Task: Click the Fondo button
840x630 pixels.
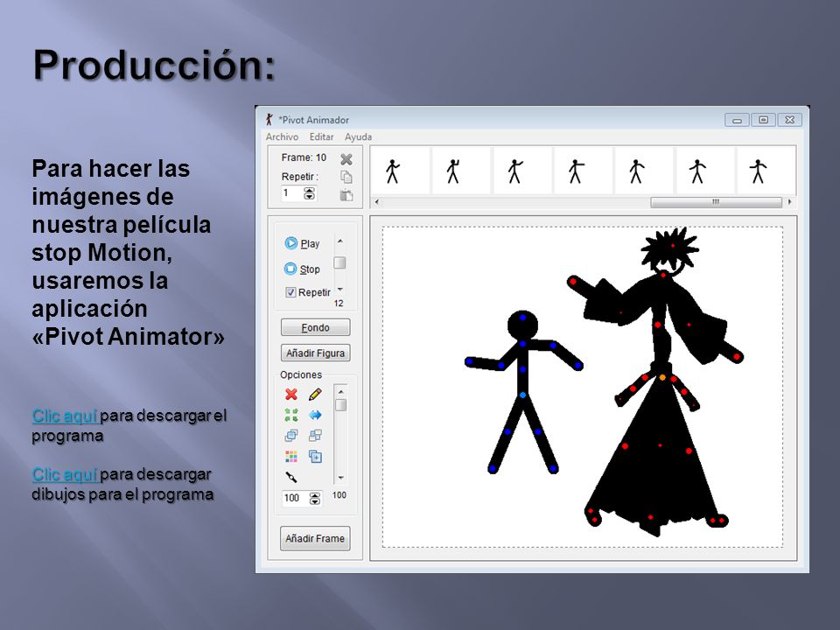Action: pyautogui.click(x=316, y=327)
